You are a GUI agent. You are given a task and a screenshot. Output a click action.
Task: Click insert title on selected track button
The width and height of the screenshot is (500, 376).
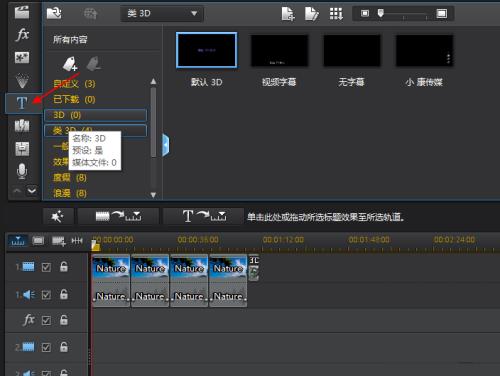click(204, 216)
